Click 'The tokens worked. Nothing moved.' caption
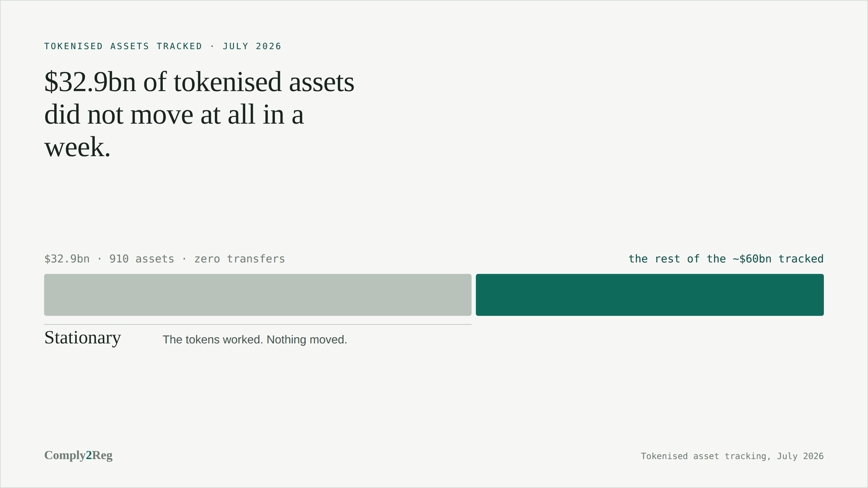The width and height of the screenshot is (868, 488). [255, 340]
